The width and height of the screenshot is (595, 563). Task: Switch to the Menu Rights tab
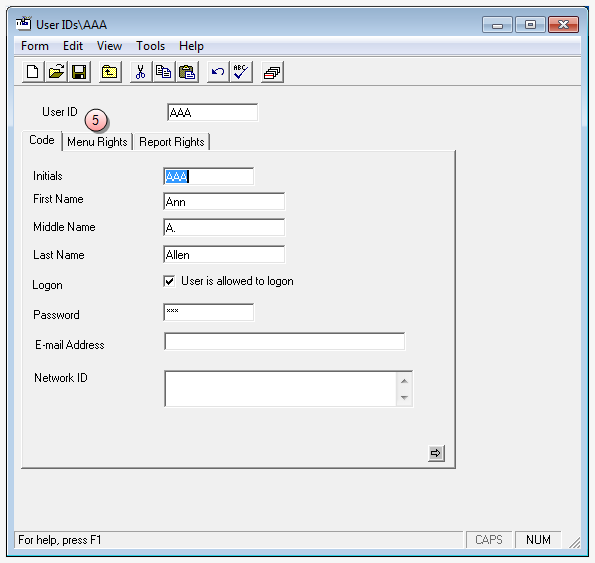pyautogui.click(x=97, y=142)
